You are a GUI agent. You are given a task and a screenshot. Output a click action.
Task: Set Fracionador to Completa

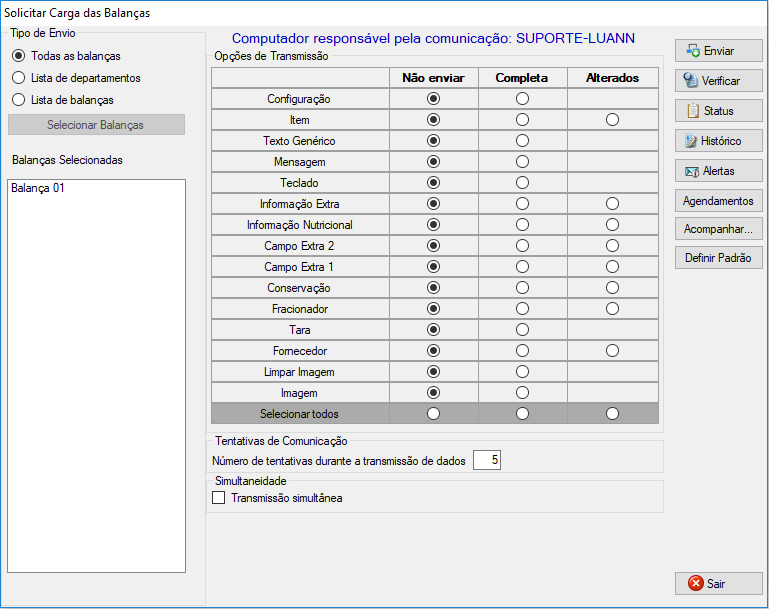click(522, 308)
